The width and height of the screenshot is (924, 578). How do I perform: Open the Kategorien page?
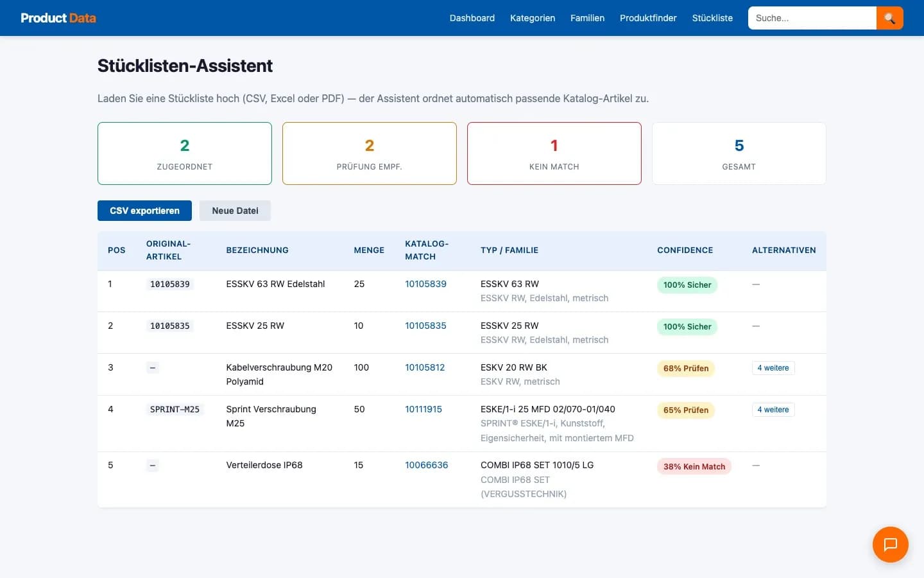pyautogui.click(x=533, y=18)
